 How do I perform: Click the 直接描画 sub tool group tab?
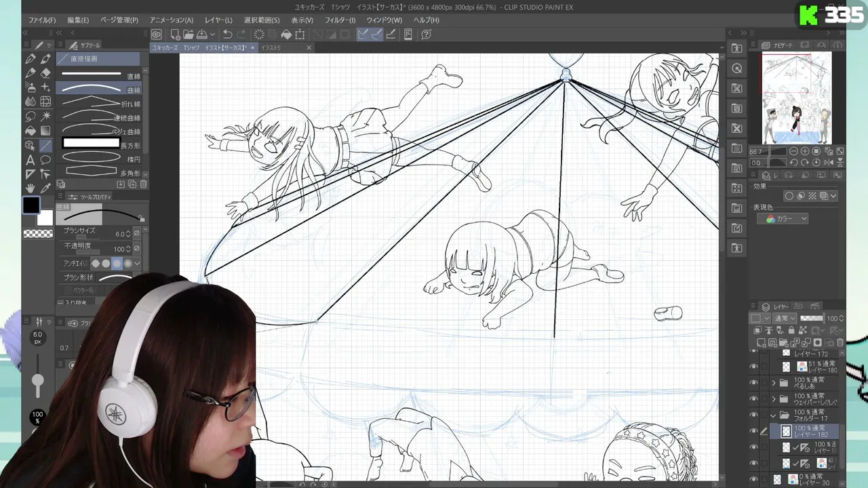click(x=98, y=59)
